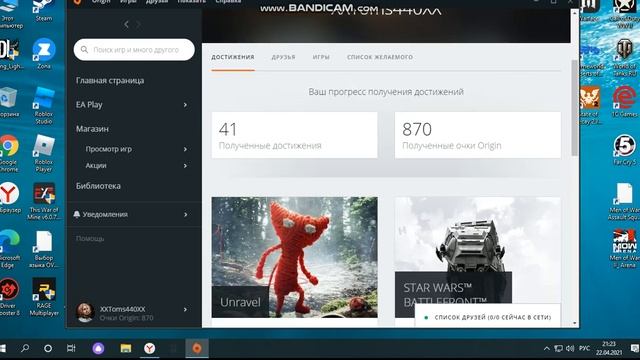
Task: Open State of Decay 2 desktop icon
Action: 589,105
